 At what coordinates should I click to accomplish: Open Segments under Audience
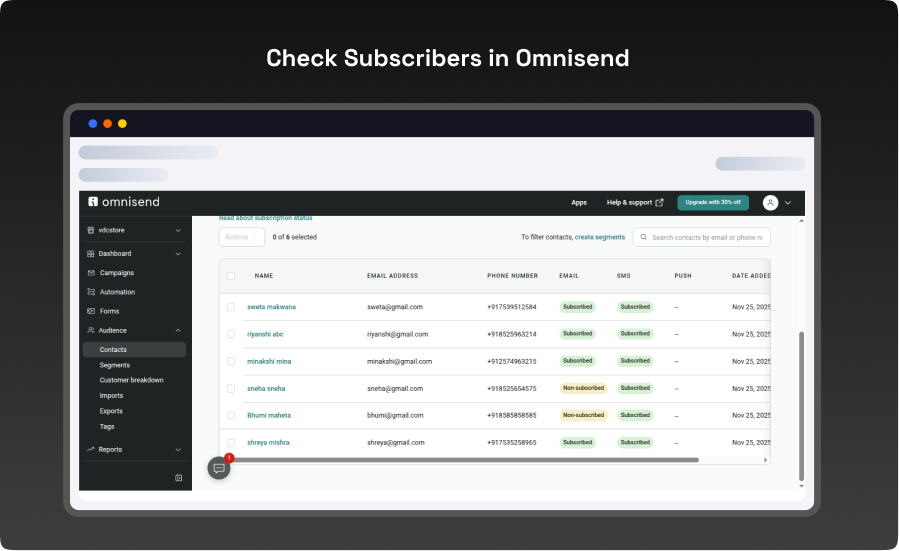(x=115, y=365)
